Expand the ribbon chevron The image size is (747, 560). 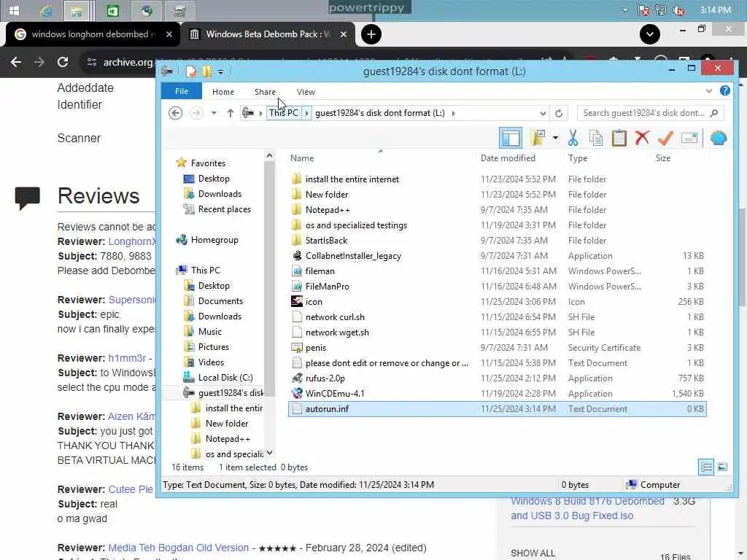pyautogui.click(x=709, y=91)
